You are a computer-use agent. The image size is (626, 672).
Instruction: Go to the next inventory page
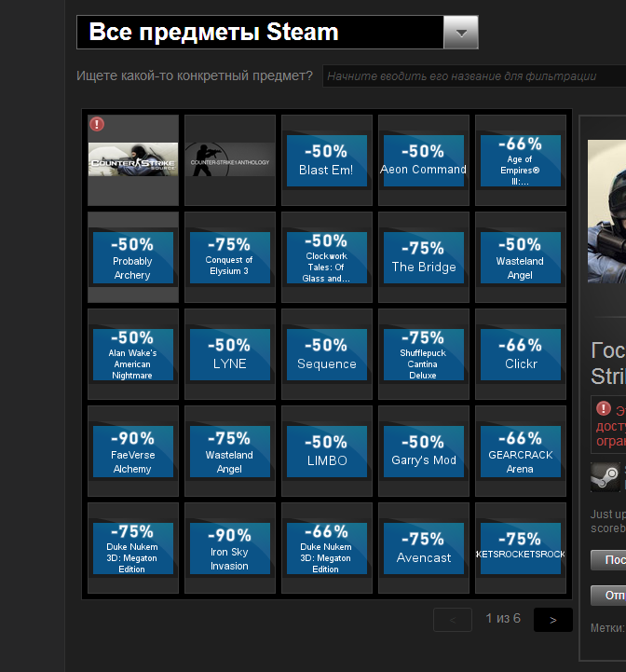(552, 620)
